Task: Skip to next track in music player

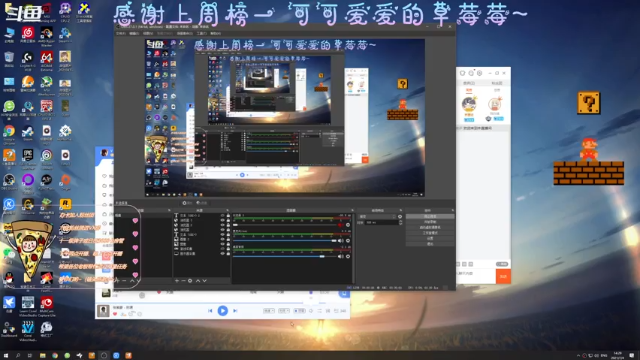Action: [x=235, y=311]
